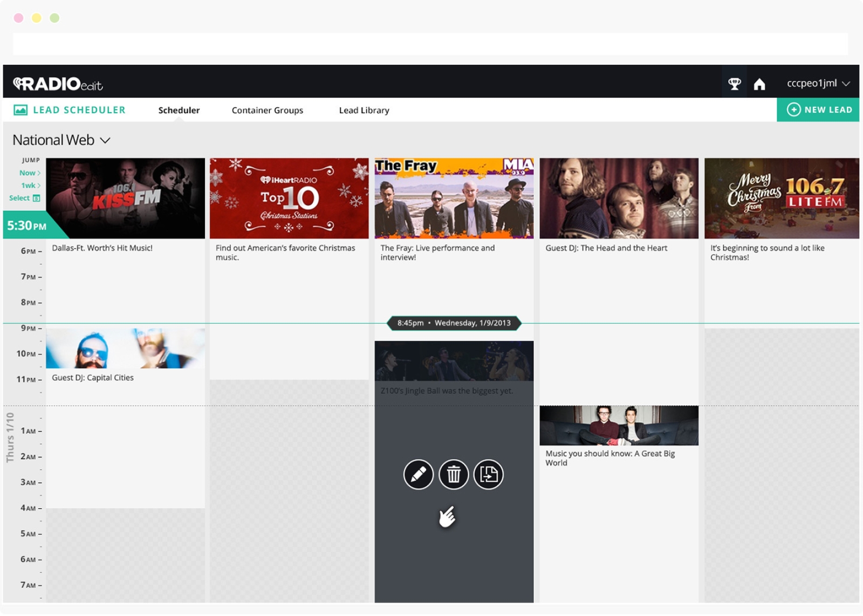This screenshot has height=616, width=863.
Task: Open the A Great Big World thumbnail
Action: 619,426
